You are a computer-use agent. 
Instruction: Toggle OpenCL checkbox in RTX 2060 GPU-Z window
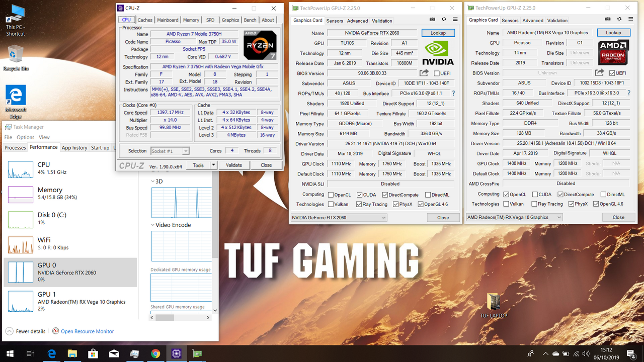331,195
